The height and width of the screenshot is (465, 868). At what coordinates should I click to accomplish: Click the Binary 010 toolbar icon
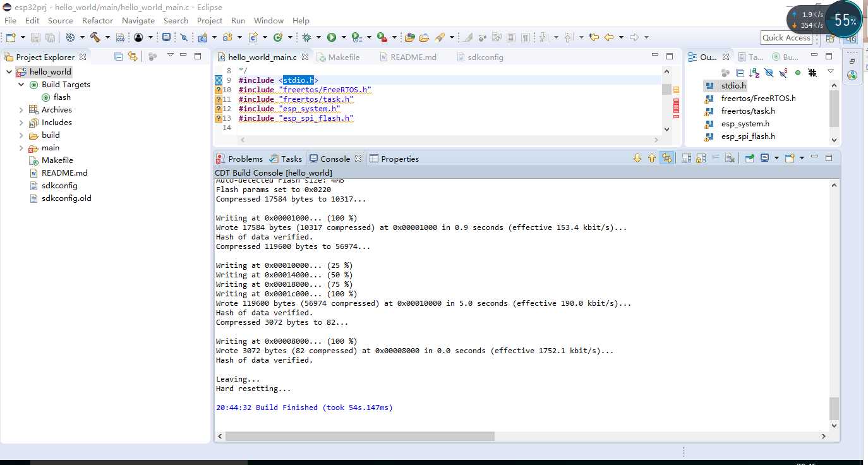120,37
